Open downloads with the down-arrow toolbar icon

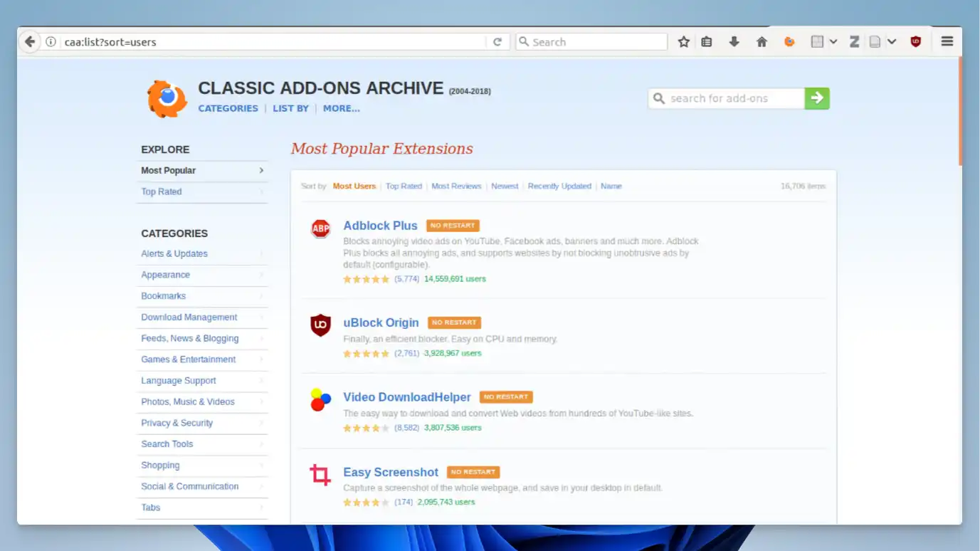point(734,41)
